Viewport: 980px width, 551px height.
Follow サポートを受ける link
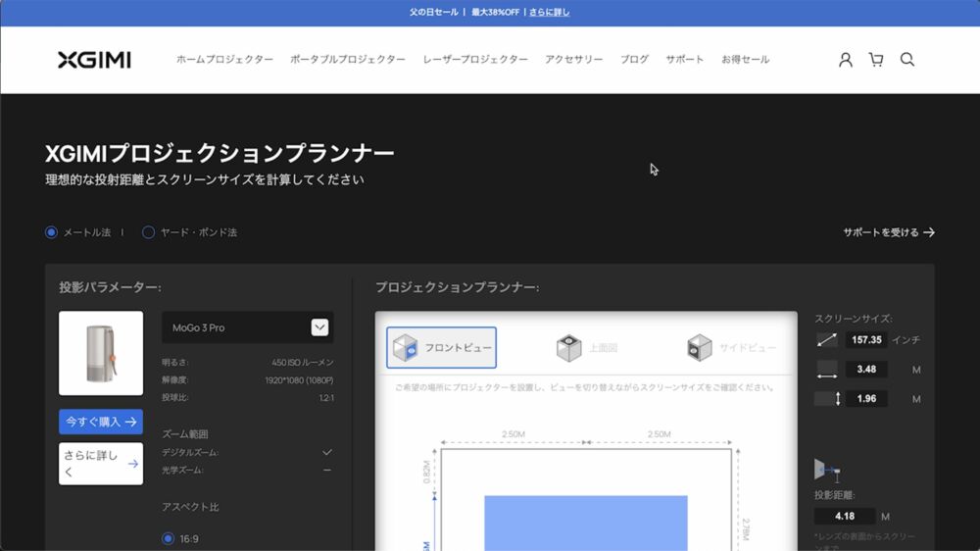click(888, 232)
